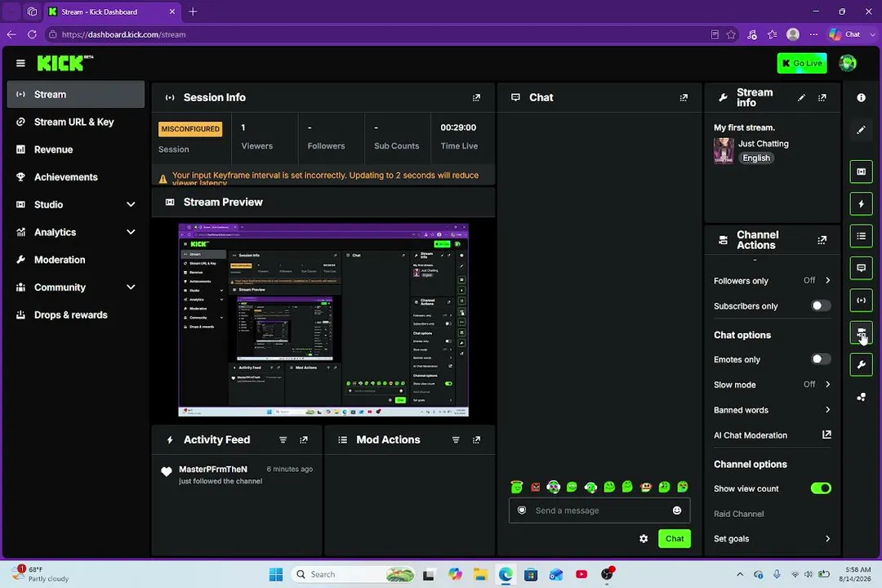
Task: Open File Explorer in taskbar
Action: pos(480,574)
